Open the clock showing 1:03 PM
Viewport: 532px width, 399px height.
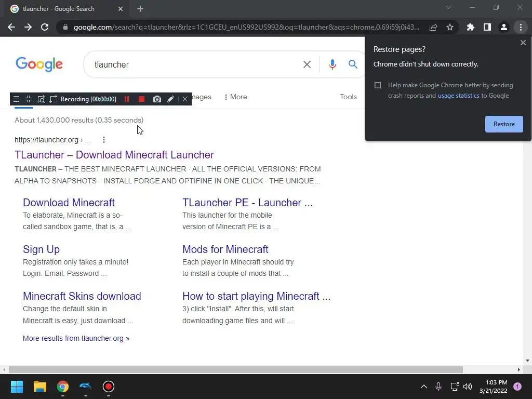tap(493, 387)
